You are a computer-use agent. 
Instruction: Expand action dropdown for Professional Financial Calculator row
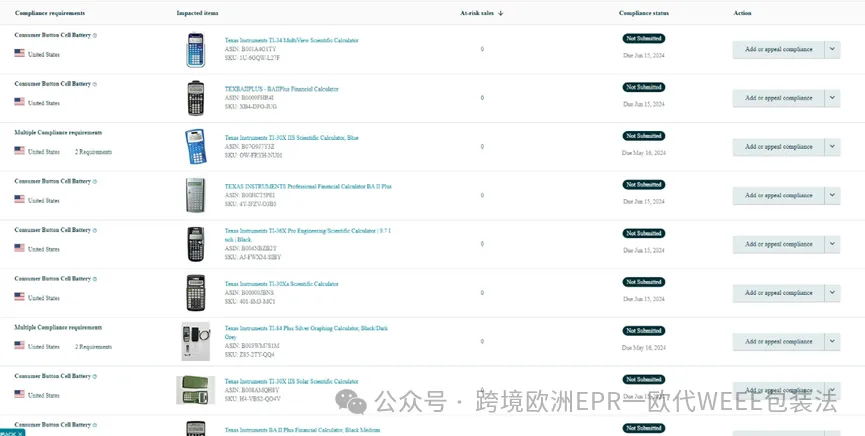[832, 195]
